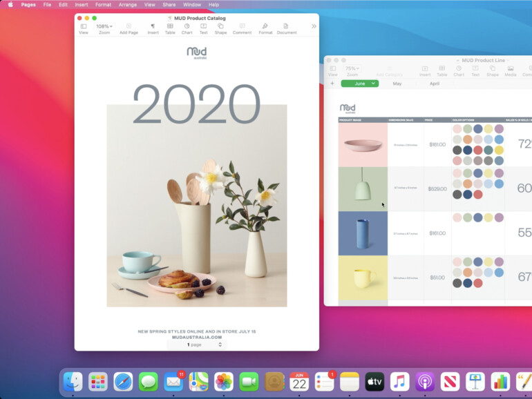Click the $529.00 price cell

pos(437,189)
